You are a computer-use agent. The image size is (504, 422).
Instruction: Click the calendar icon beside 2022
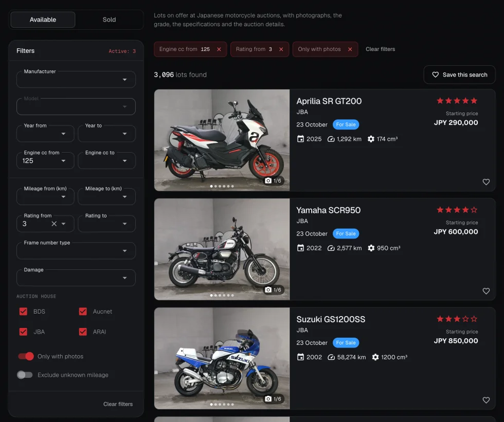[300, 248]
